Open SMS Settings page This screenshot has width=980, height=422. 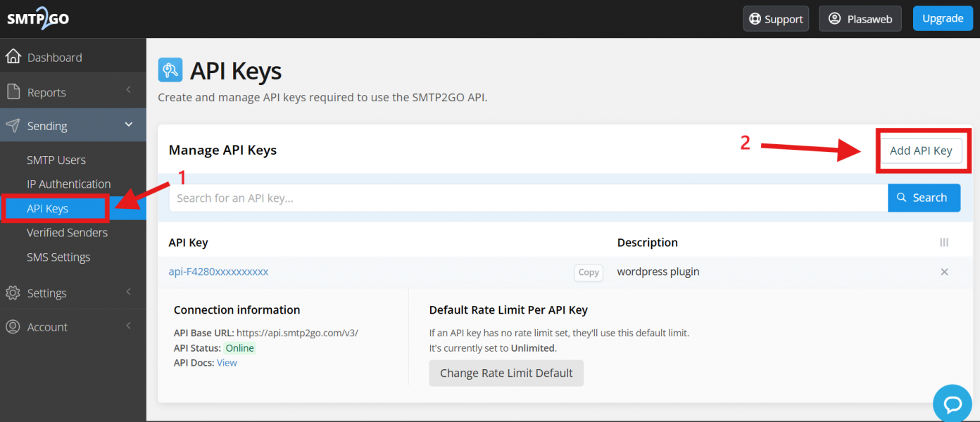tap(58, 257)
